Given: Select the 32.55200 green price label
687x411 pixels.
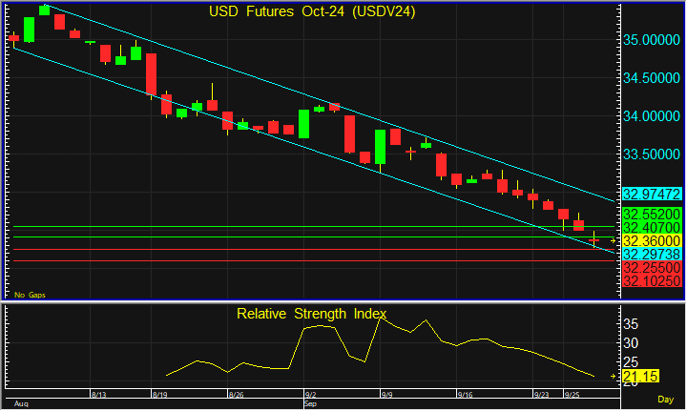Looking at the screenshot, I should [x=652, y=215].
